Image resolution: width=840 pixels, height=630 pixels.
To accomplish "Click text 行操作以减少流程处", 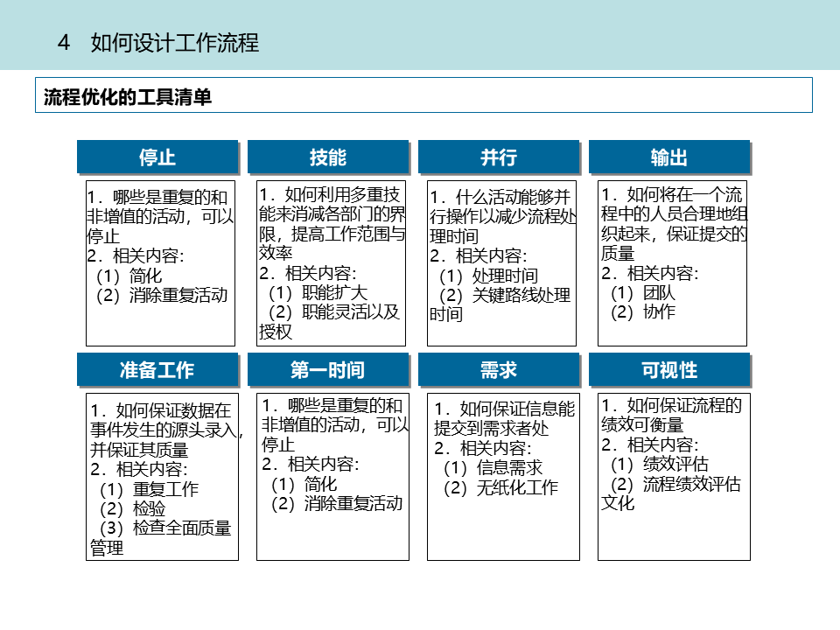I will 503,216.
